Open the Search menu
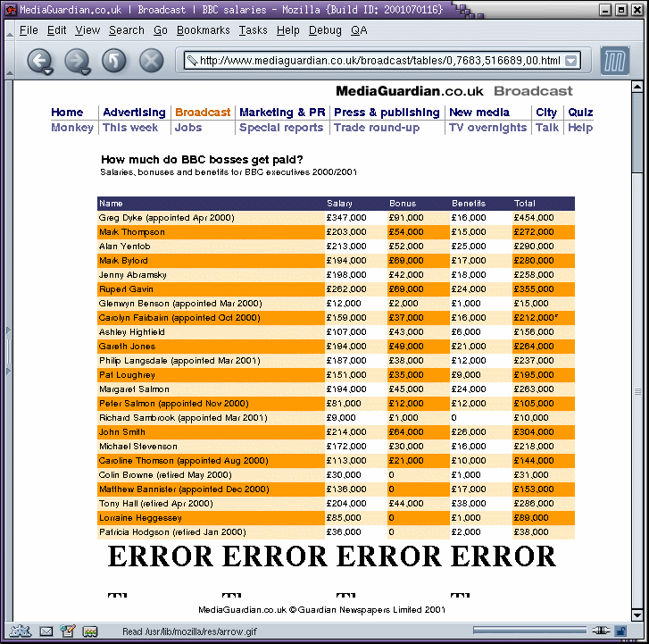This screenshot has width=649, height=644. [127, 30]
